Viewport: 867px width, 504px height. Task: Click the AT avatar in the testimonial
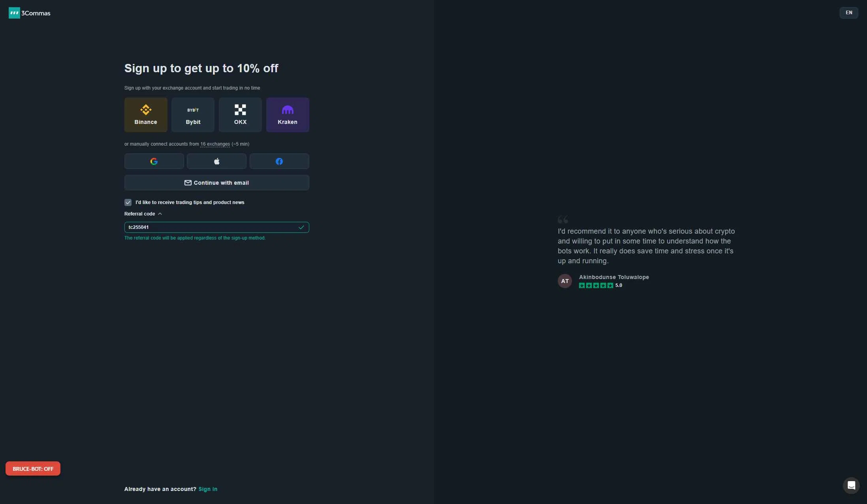tap(564, 281)
